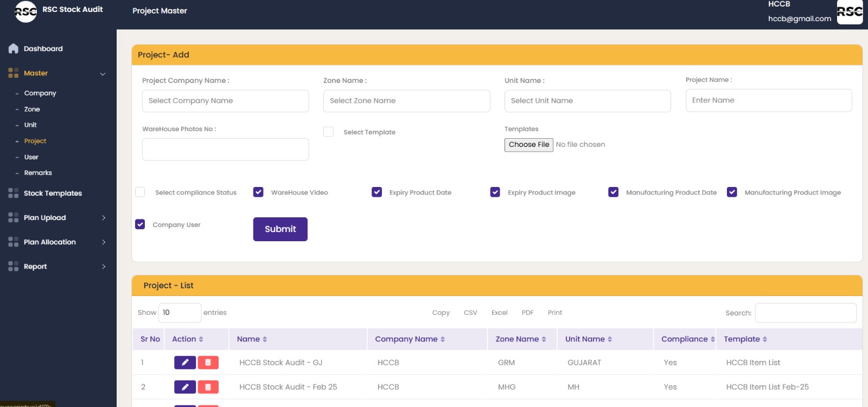Image resolution: width=868 pixels, height=407 pixels.
Task: Click delete icon for HCCB Stock Audit - Feb 25
Action: tap(208, 387)
